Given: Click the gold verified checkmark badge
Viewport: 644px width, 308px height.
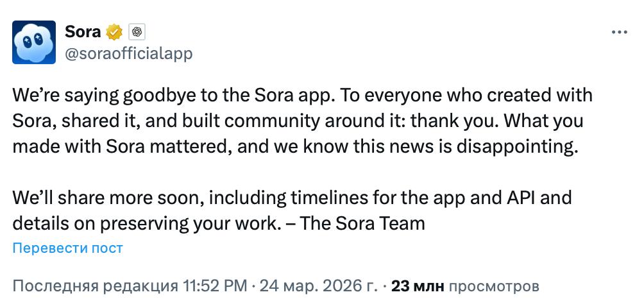Looking at the screenshot, I should [x=114, y=31].
